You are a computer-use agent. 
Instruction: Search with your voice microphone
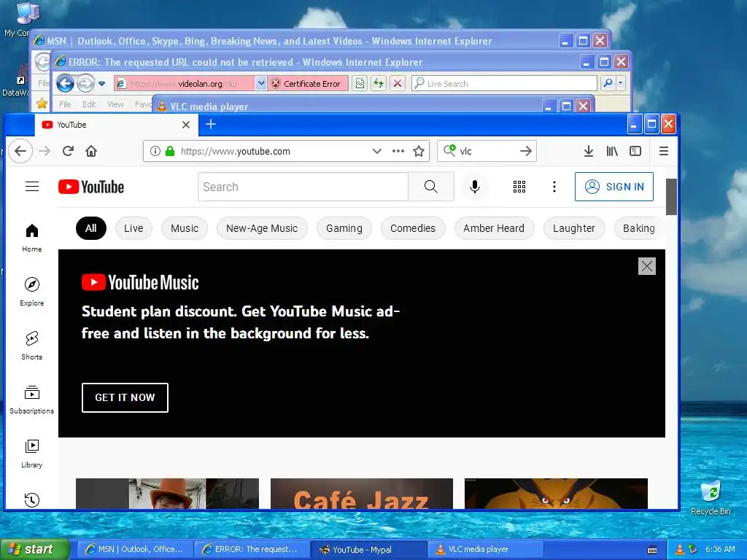point(474,187)
